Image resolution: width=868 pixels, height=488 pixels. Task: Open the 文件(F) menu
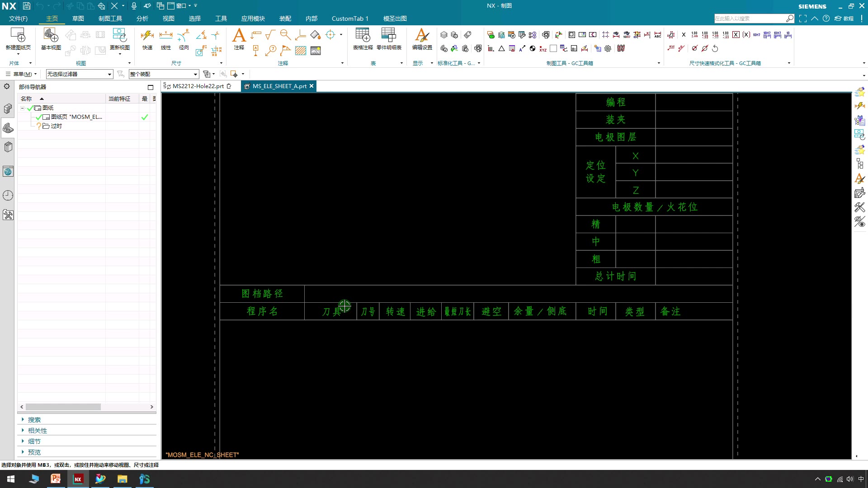tap(18, 19)
